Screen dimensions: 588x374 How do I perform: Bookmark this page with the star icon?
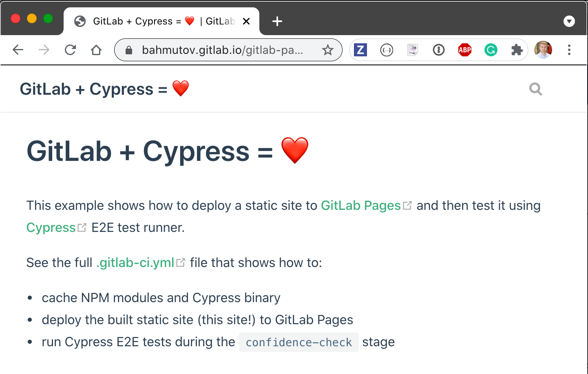click(x=327, y=50)
